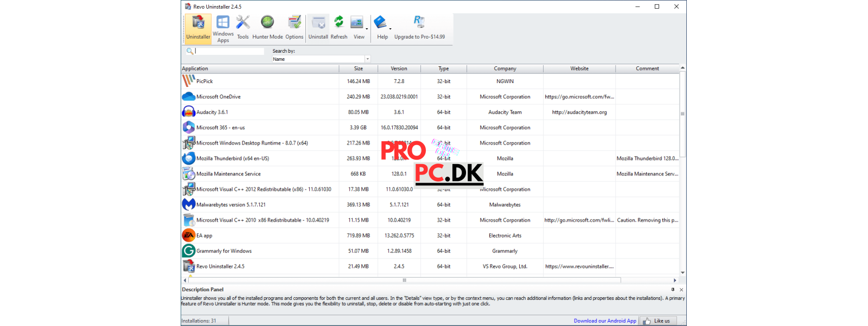Select Visual C++ 2010 Redistributable icon
The image size is (868, 326).
coord(188,220)
